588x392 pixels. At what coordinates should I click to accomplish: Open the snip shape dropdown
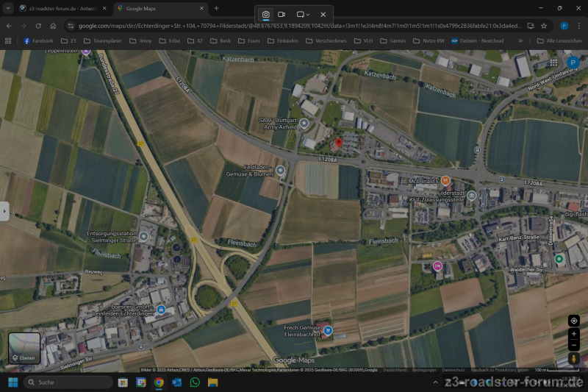pyautogui.click(x=303, y=15)
